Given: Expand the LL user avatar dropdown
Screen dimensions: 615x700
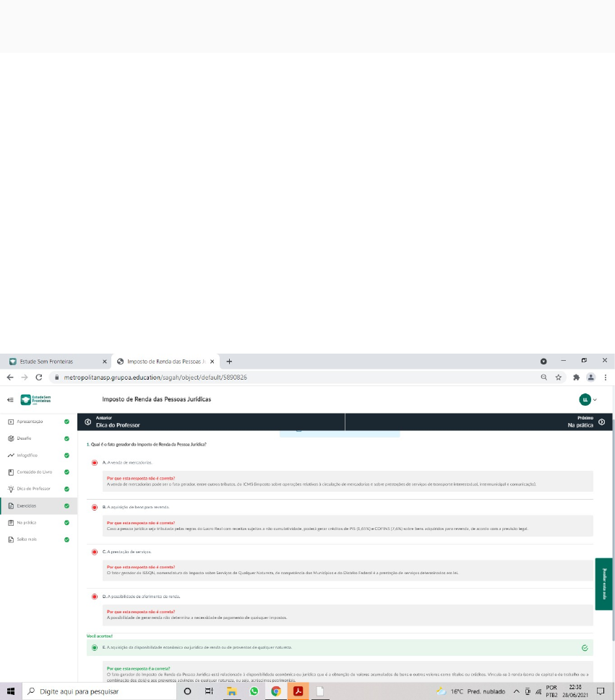Looking at the screenshot, I should click(588, 399).
